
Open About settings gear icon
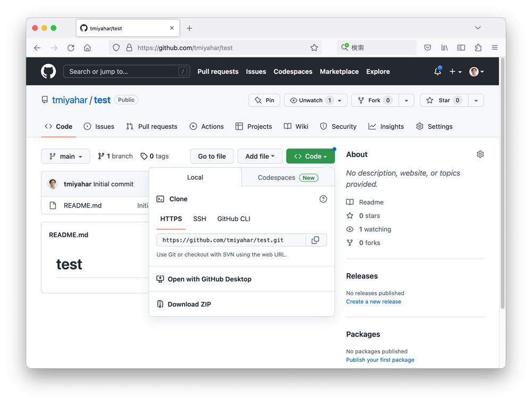480,154
